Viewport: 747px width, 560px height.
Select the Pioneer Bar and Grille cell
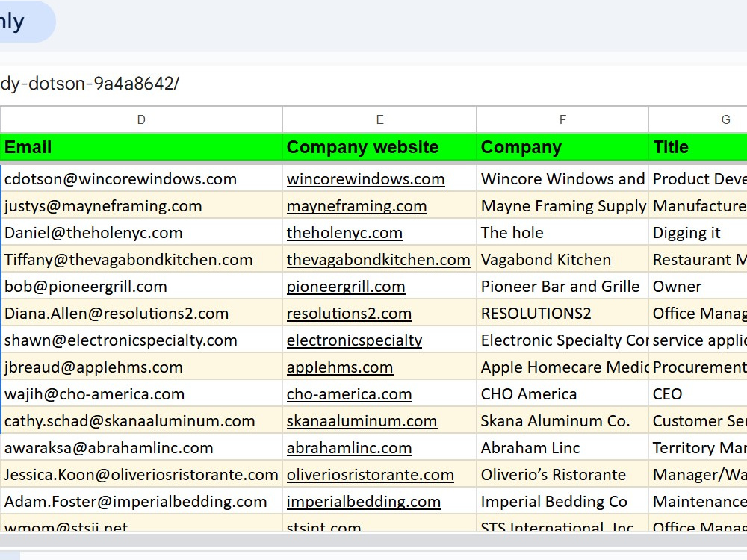pyautogui.click(x=562, y=287)
